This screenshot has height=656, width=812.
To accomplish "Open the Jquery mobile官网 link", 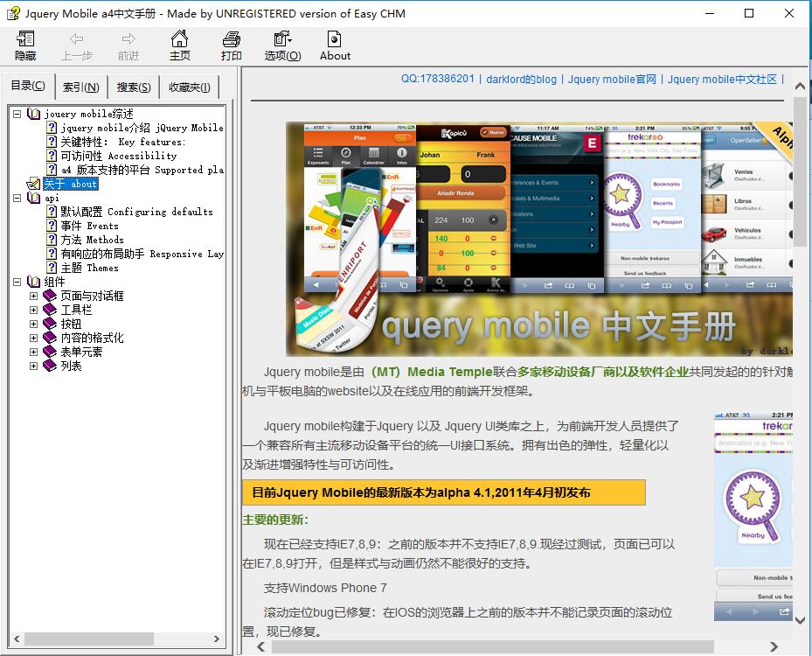I will click(x=612, y=79).
